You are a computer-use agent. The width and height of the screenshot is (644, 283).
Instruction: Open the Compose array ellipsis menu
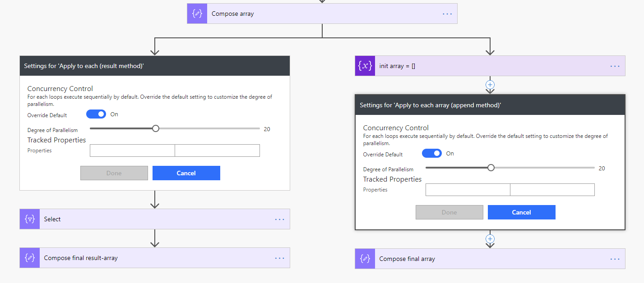[447, 14]
